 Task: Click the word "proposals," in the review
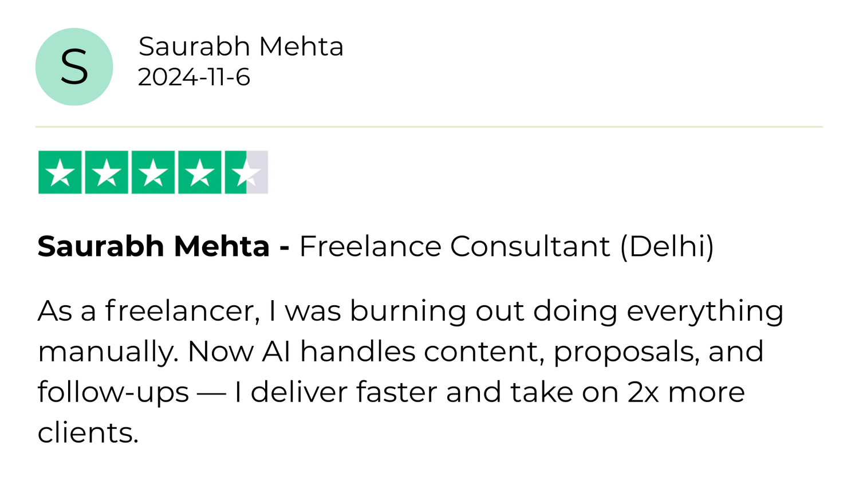click(x=626, y=352)
